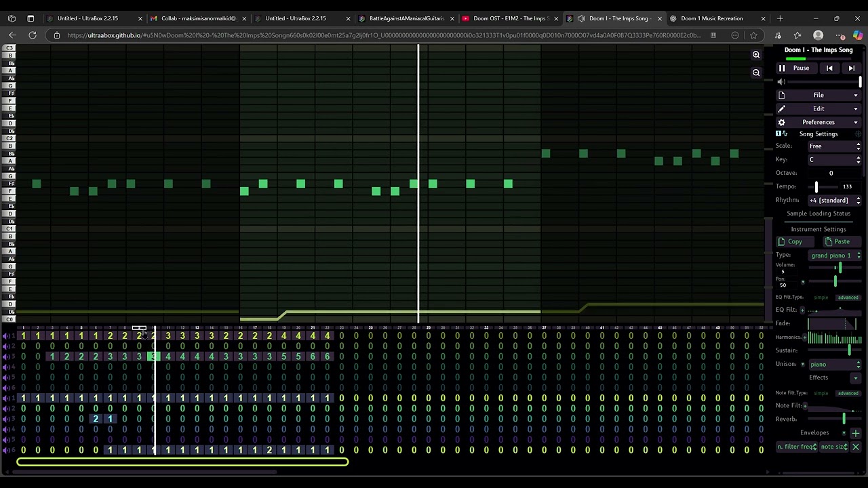Click the main volume slider
This screenshot has height=488, width=868.
pos(825,82)
